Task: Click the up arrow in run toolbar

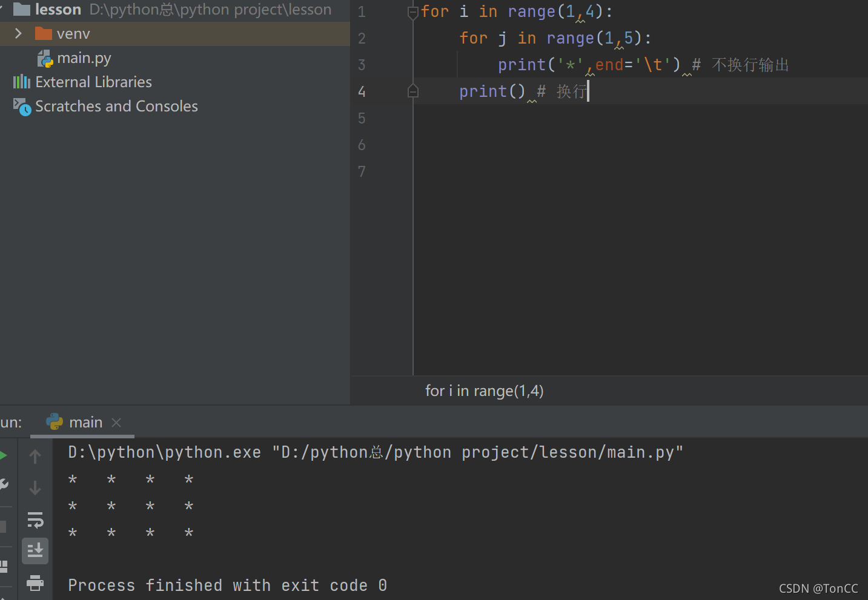Action: 35,456
